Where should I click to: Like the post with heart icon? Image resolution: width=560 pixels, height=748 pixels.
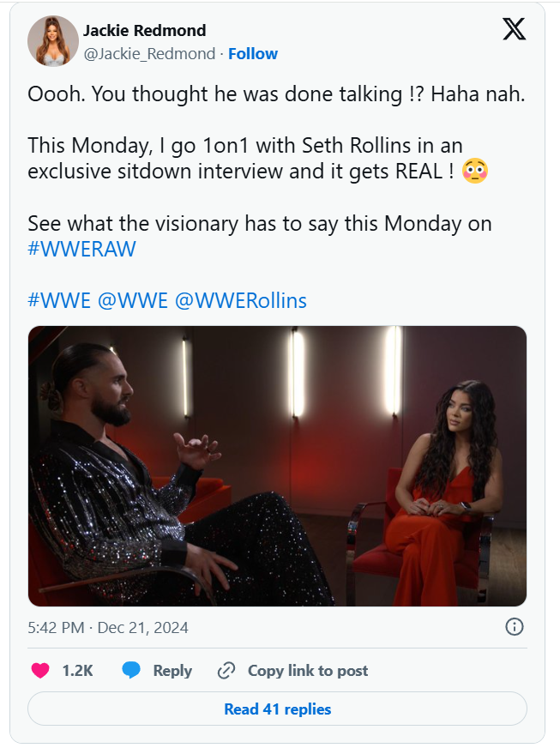coord(40,671)
